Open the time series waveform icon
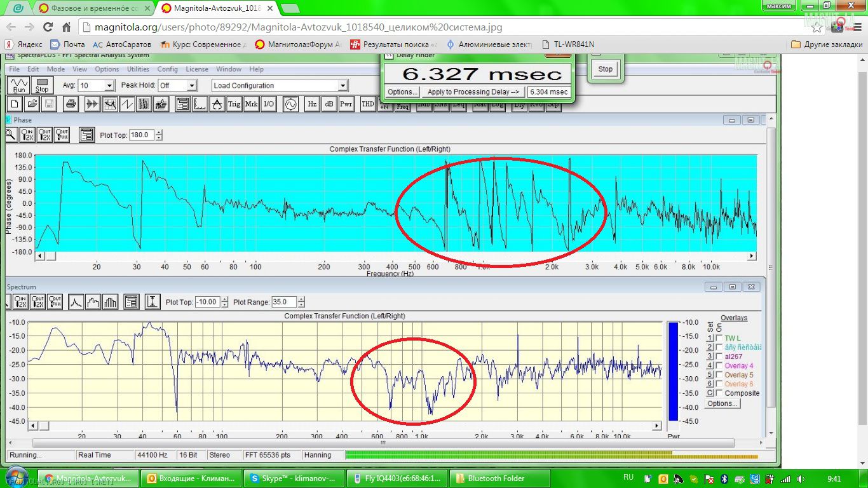This screenshot has height=488, width=868. pyautogui.click(x=93, y=104)
